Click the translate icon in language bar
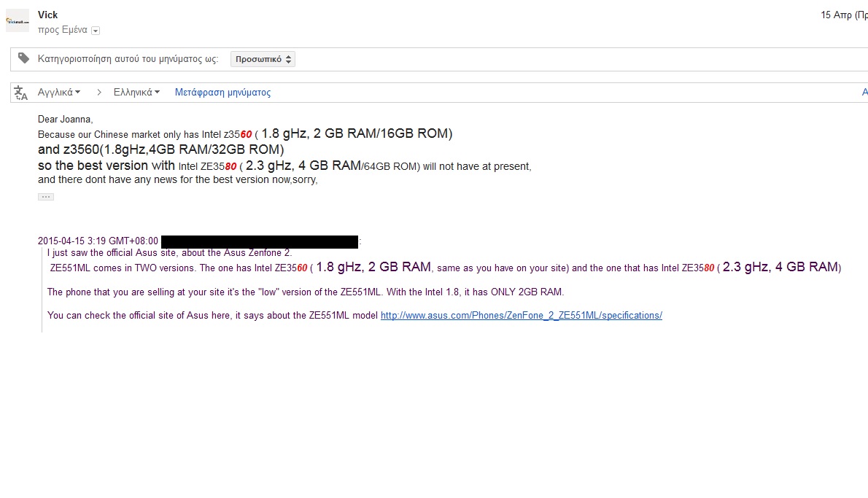The image size is (868, 498). click(20, 93)
